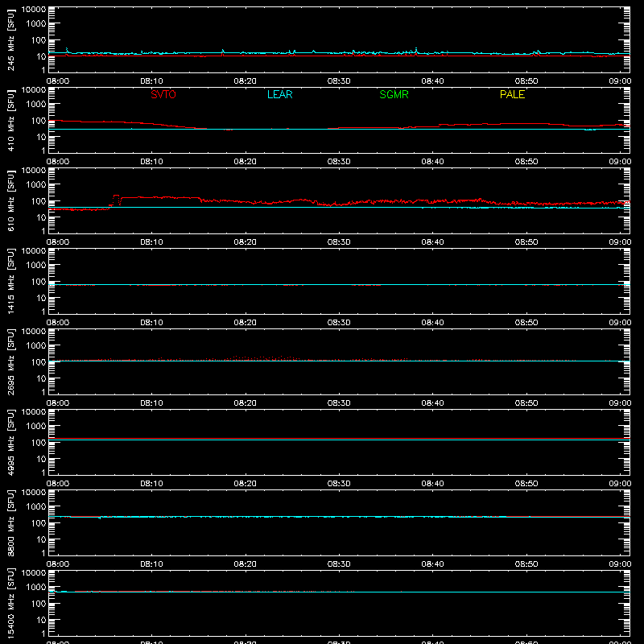Click the 100 tick label on 15400 MHz axis
The height and width of the screenshot is (644, 644).
point(39,604)
